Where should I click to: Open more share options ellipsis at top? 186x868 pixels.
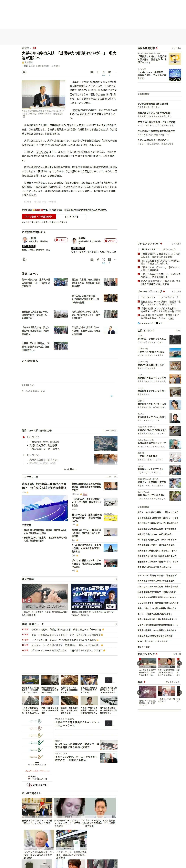(115, 72)
